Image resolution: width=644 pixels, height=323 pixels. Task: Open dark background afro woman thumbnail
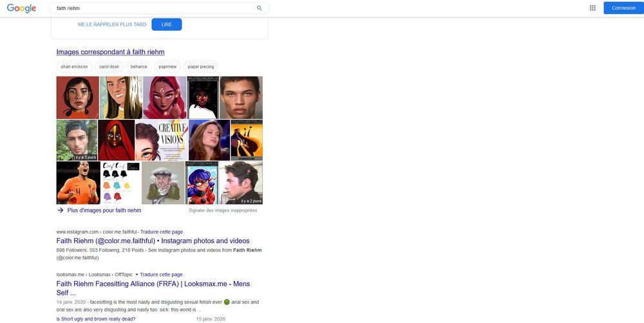[203, 98]
